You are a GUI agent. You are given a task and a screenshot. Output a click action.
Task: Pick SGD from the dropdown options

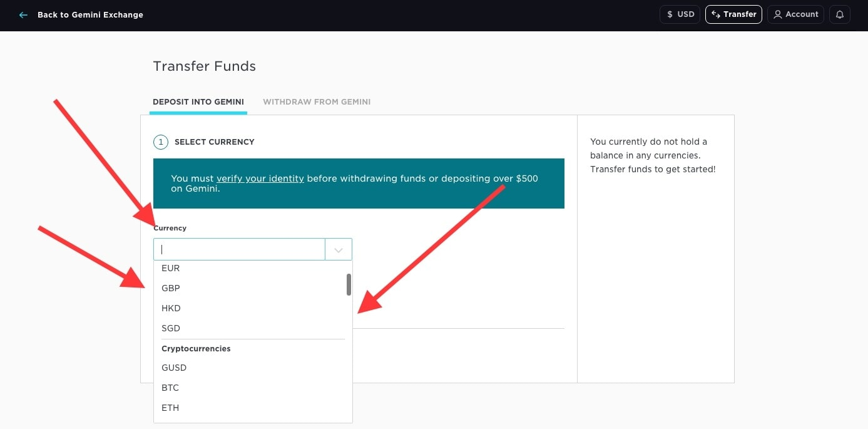pyautogui.click(x=170, y=328)
